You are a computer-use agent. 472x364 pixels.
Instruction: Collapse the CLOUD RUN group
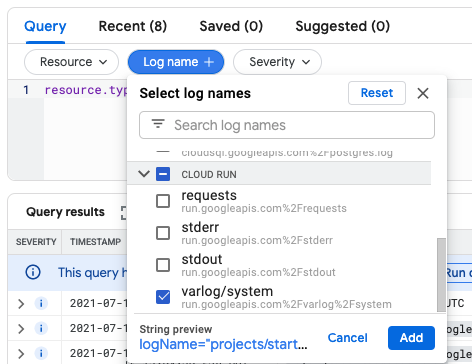pyautogui.click(x=144, y=174)
